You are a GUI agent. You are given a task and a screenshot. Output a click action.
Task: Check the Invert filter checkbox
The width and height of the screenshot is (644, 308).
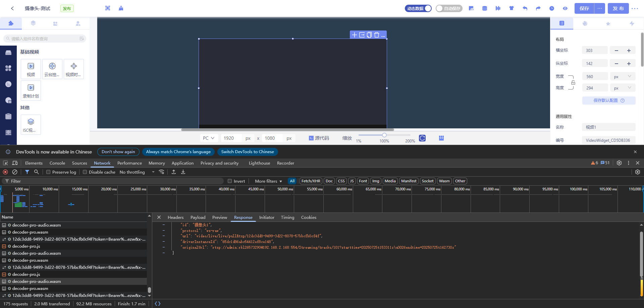(230, 181)
